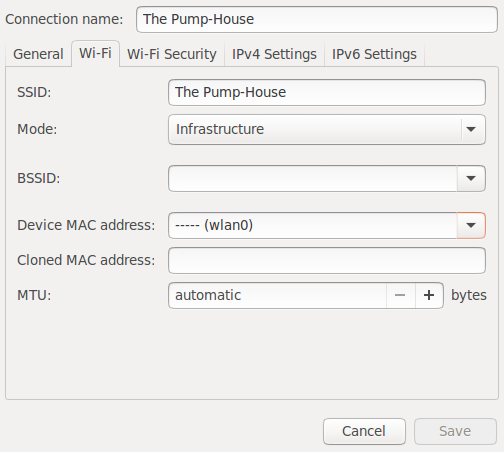Increase MTU with the plus button
The image size is (504, 452).
[429, 295]
